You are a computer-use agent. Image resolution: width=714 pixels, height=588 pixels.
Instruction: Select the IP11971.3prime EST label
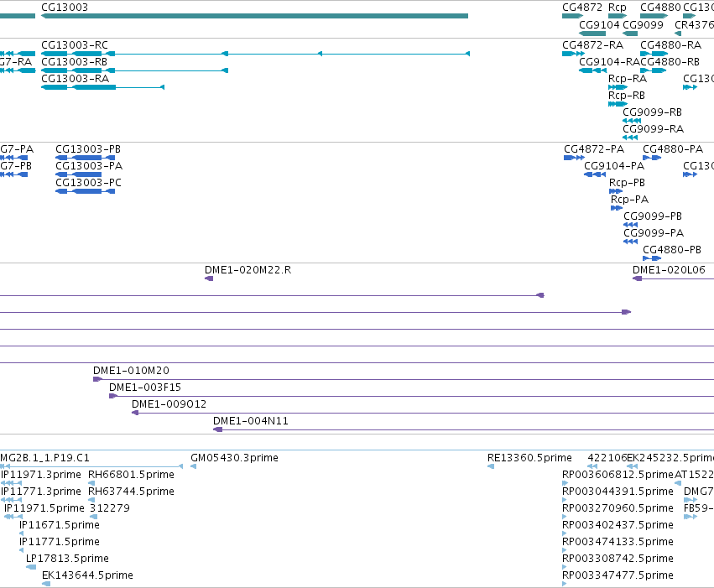40,475
